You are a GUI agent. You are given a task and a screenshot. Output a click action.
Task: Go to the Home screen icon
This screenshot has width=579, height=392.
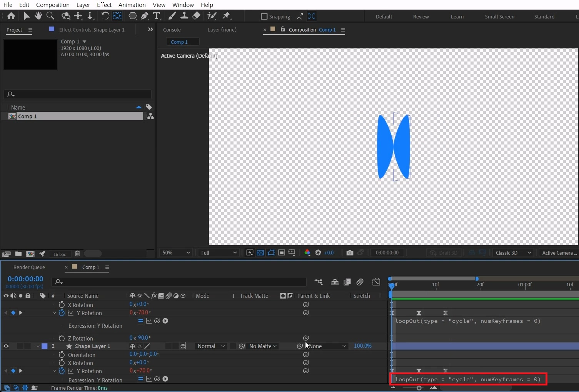[11, 16]
